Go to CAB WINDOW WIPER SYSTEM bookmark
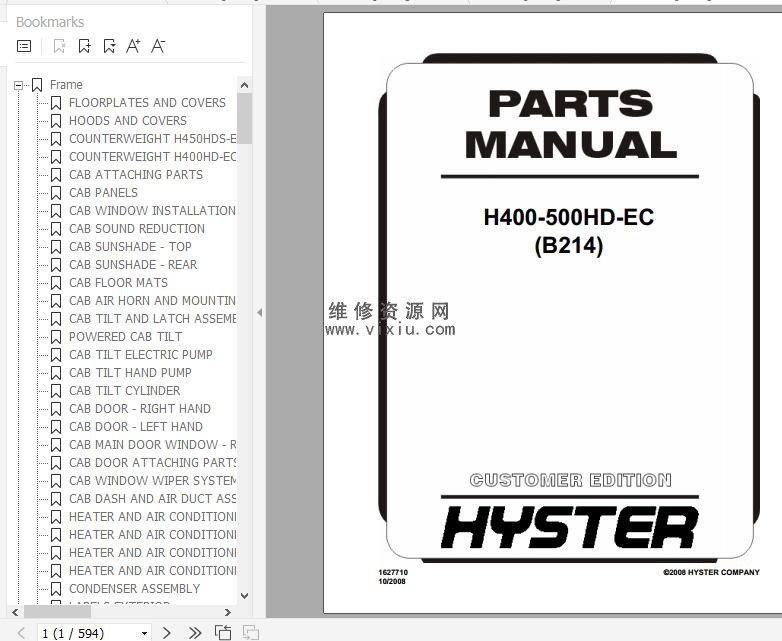 pos(153,480)
